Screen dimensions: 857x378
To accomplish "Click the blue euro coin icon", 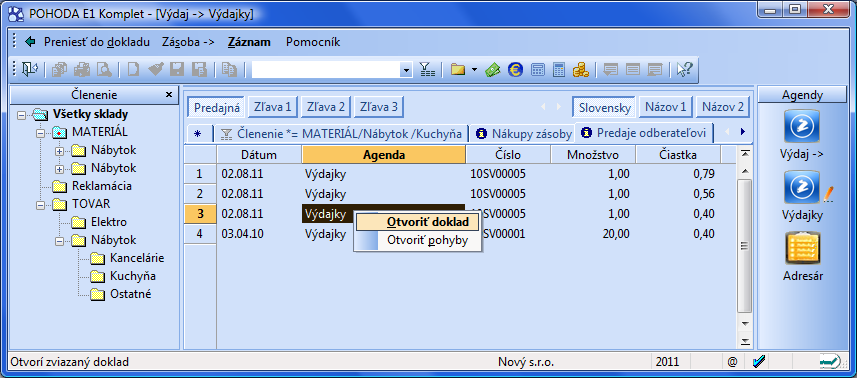I will click(515, 69).
